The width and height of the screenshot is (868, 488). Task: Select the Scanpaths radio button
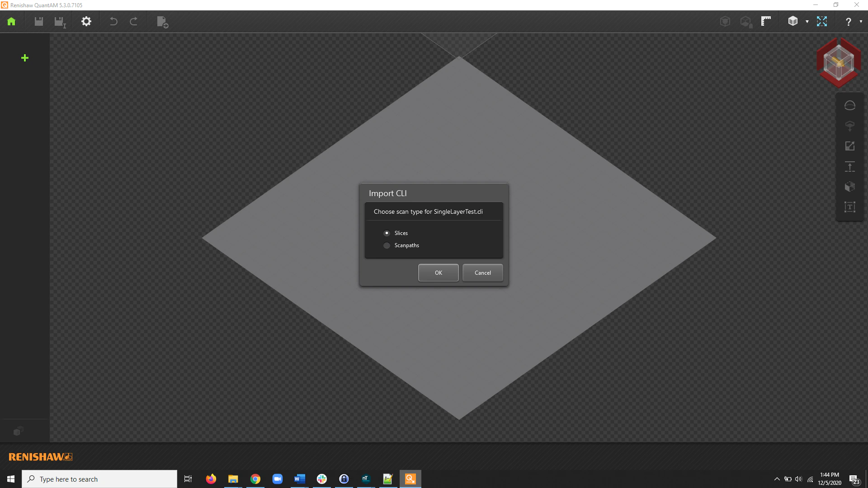(x=387, y=245)
